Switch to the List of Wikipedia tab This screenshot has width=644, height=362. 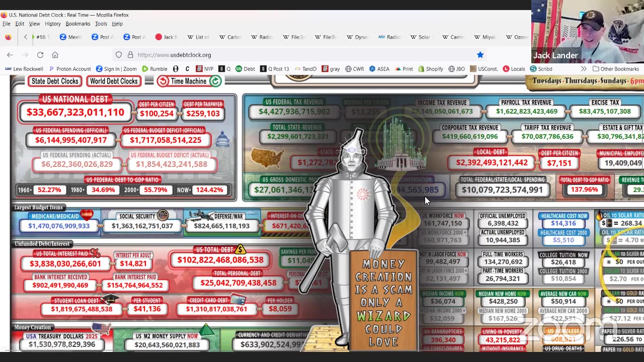[198, 37]
